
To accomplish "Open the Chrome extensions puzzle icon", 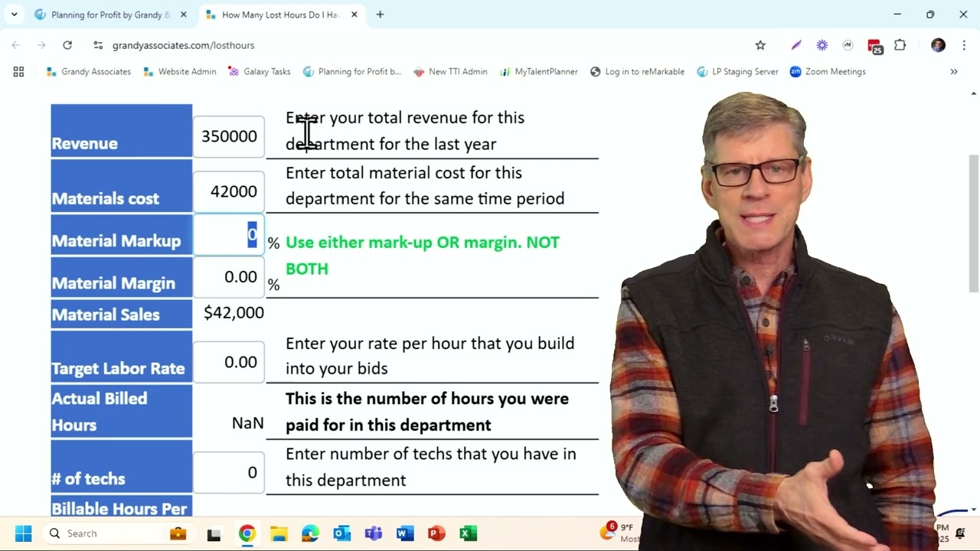I will click(900, 45).
